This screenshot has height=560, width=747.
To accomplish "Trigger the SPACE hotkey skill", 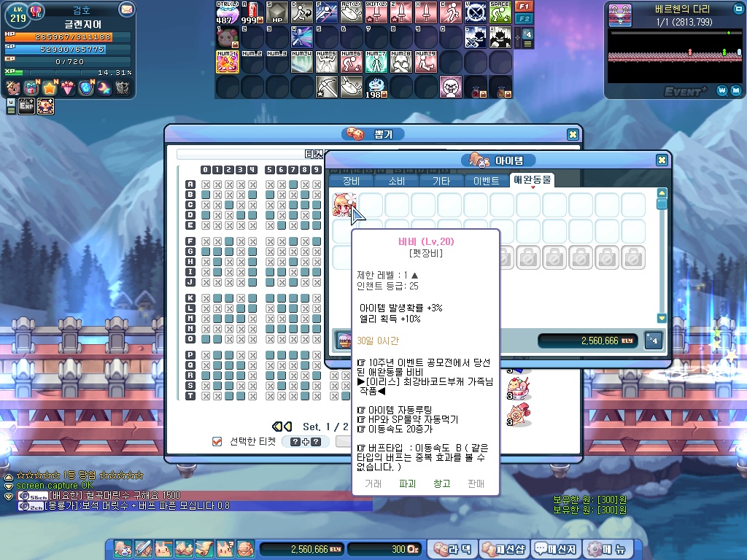I will (x=500, y=12).
